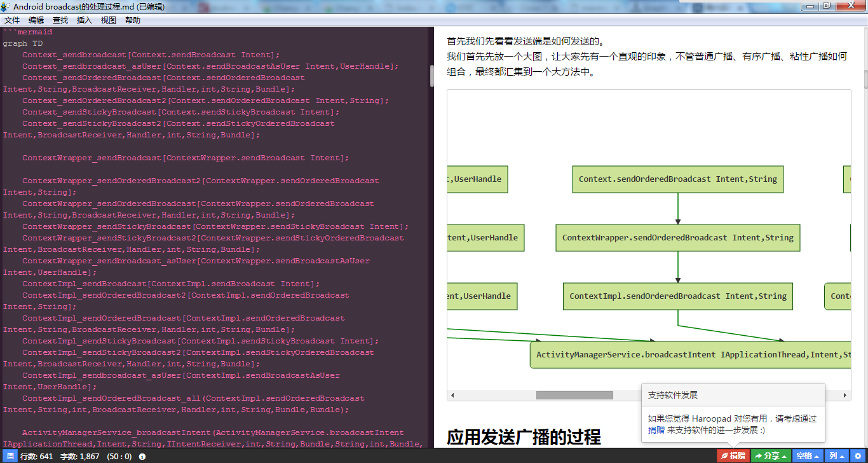Open the 空格 indentation dropdown
The width and height of the screenshot is (868, 463).
point(808,456)
